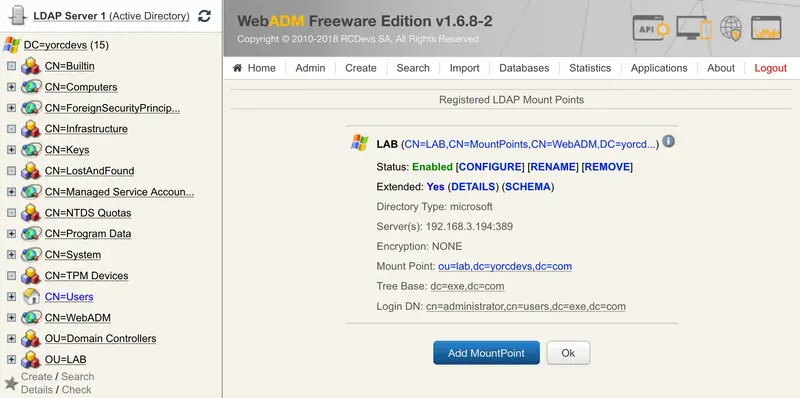Open the About menu

click(x=721, y=68)
